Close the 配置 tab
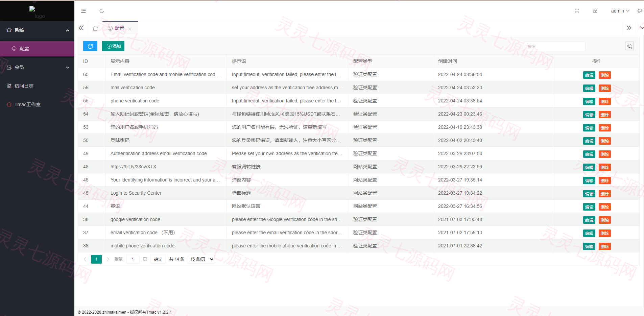This screenshot has width=644, height=316. tap(130, 29)
